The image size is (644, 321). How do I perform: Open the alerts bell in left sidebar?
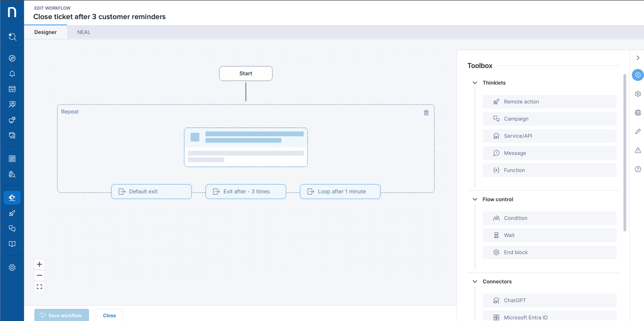12,74
